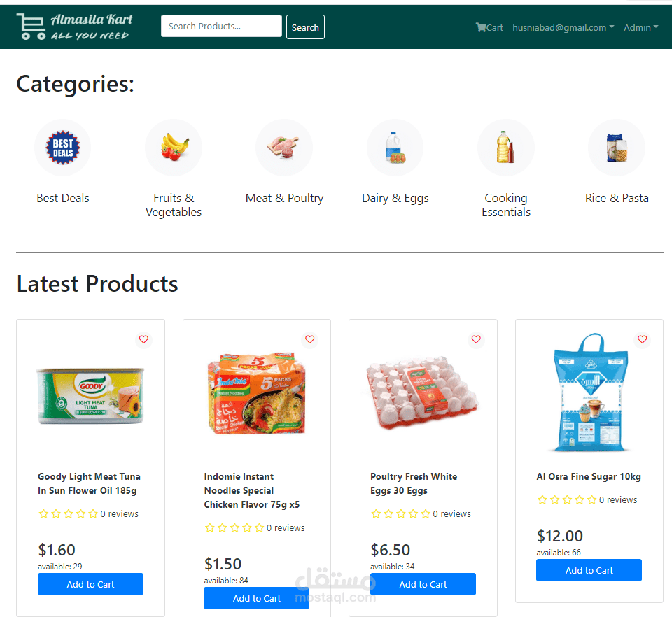Viewport: 672px width, 617px height.
Task: Add Al Osra Fine Sugar to cart
Action: click(x=589, y=570)
